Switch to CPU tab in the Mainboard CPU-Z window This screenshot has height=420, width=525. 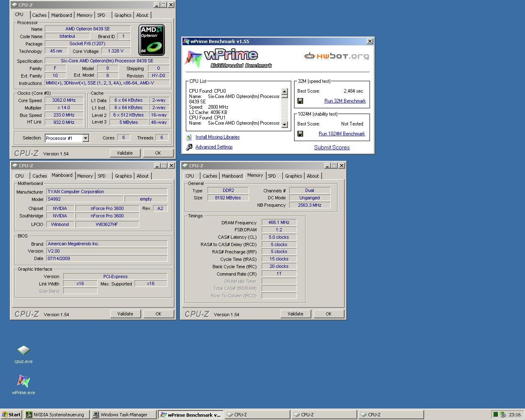coord(20,176)
